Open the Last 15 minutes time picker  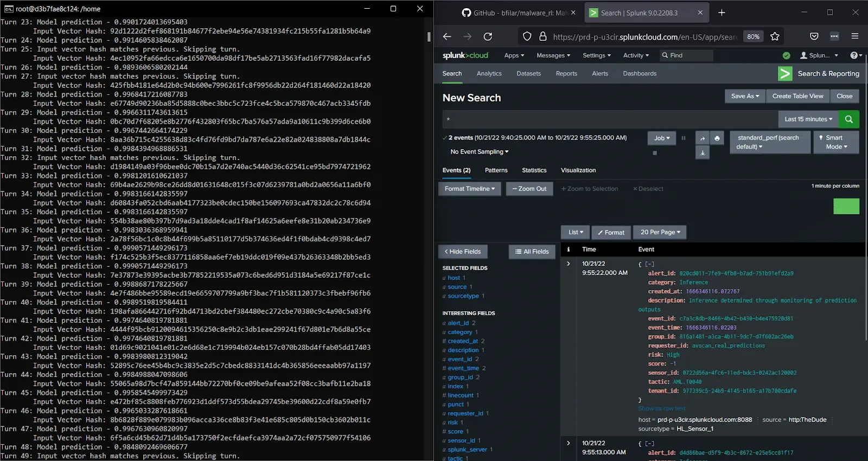pos(808,119)
